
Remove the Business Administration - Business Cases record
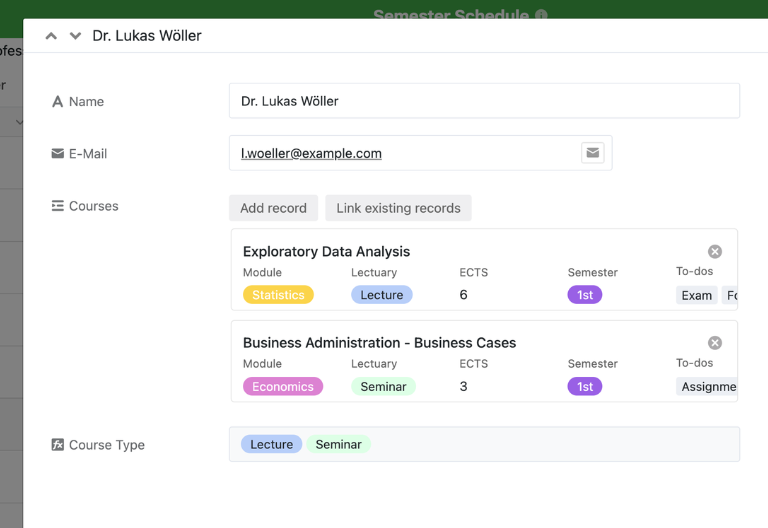[715, 343]
